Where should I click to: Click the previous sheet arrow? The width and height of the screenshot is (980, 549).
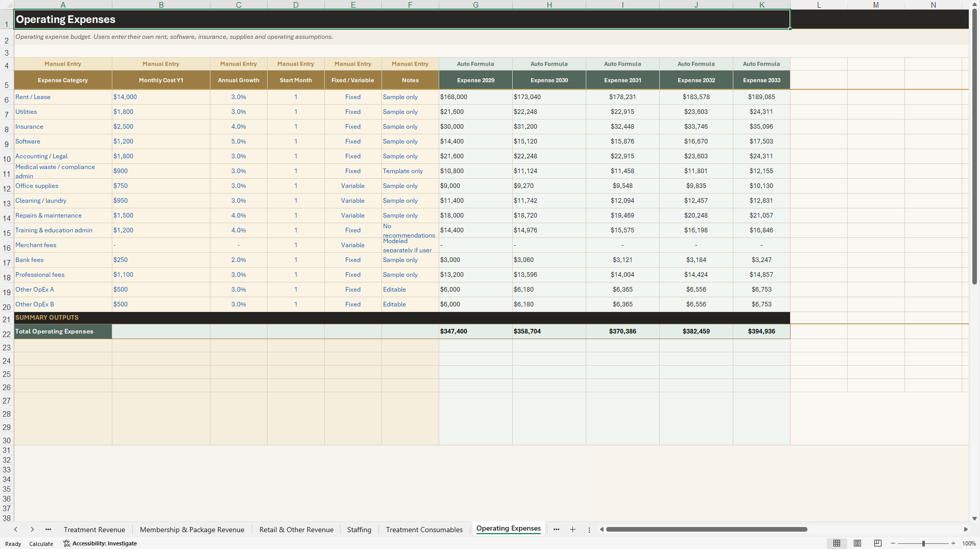pyautogui.click(x=16, y=530)
